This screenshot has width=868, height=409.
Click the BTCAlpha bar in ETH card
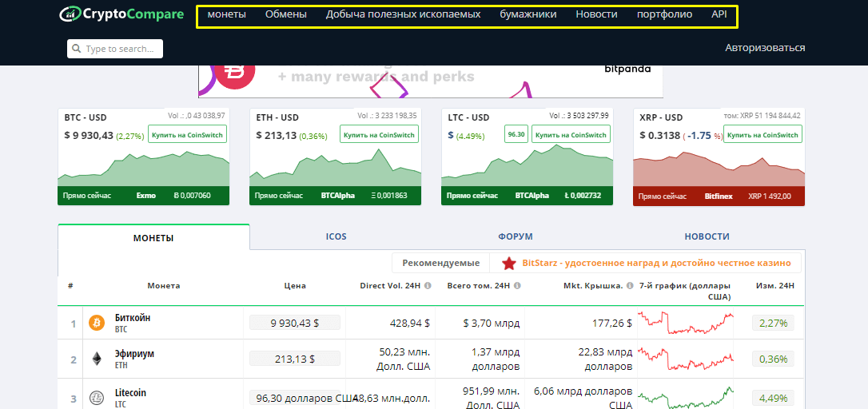point(336,196)
